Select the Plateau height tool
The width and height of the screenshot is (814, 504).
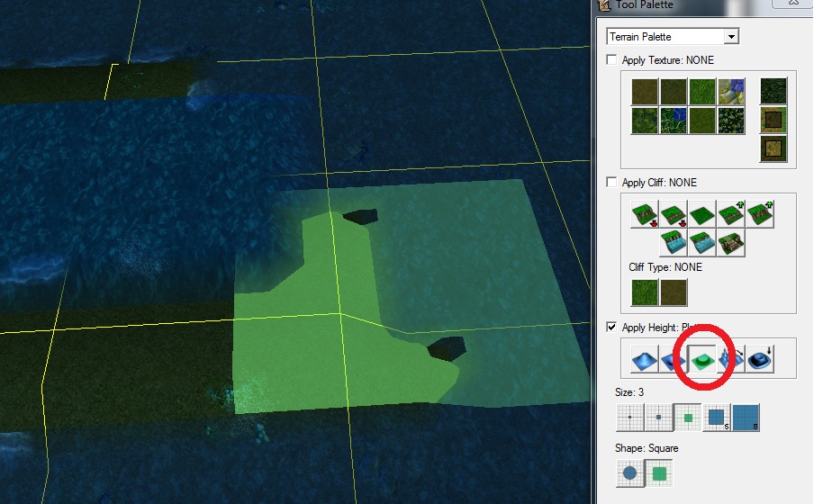click(702, 359)
